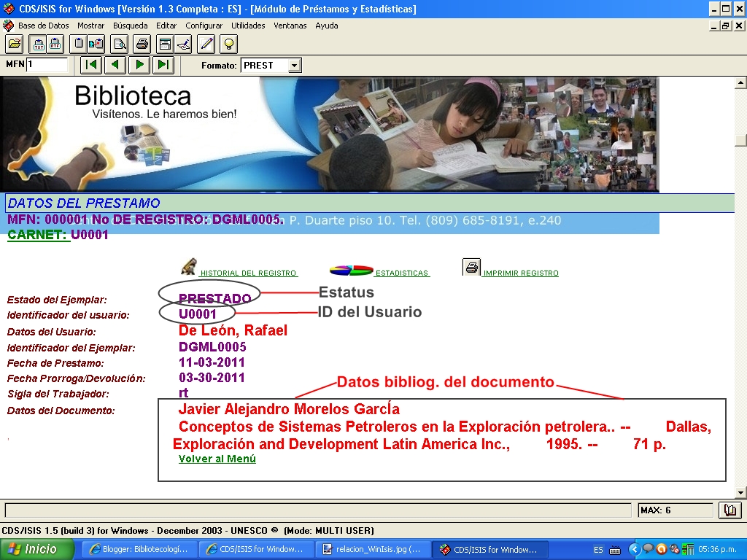The image size is (747, 560).
Task: Click the open database folder icon
Action: [15, 44]
